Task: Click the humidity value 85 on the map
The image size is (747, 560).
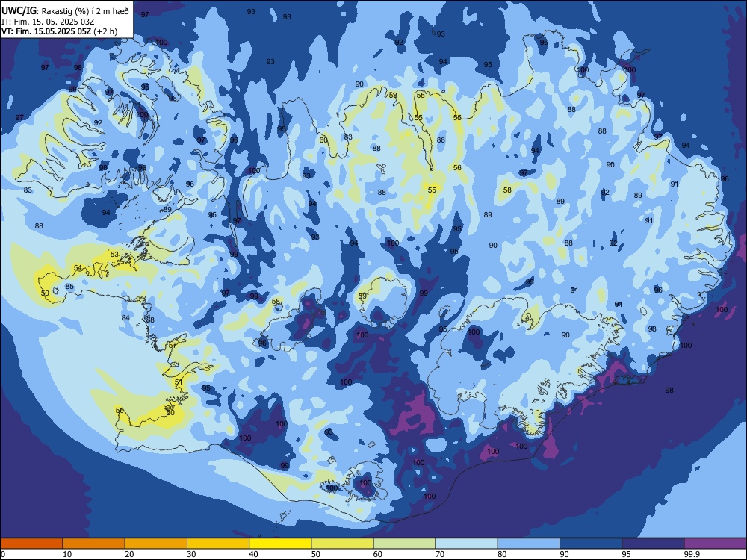Action: 69,287
